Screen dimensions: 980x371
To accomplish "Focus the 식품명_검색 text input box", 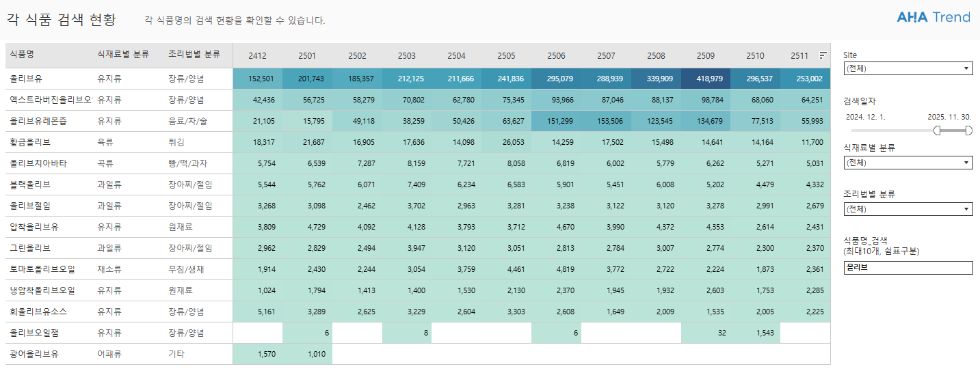I will [908, 268].
